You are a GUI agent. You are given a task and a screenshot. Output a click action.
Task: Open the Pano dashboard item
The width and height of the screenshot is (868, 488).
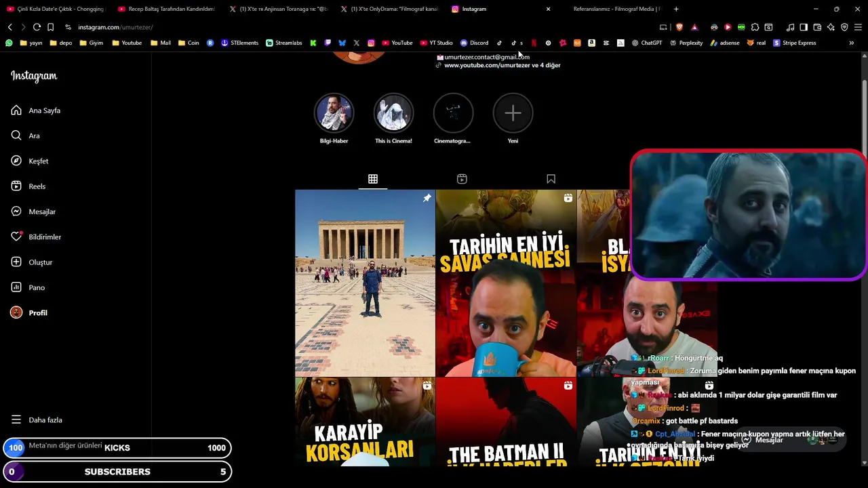[x=27, y=287]
